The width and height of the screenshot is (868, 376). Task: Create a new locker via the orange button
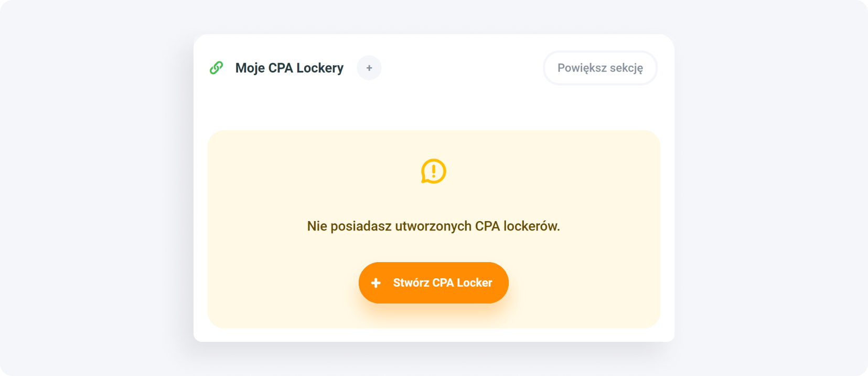433,283
